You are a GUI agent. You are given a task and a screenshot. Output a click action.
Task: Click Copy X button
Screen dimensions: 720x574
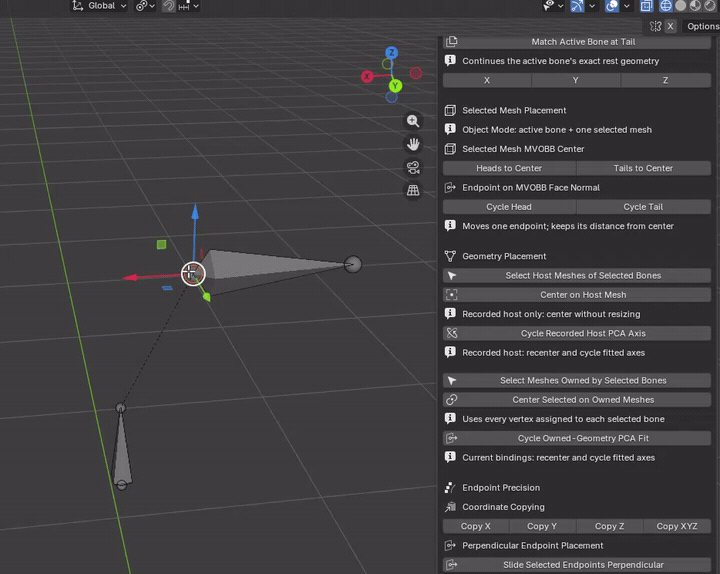click(476, 526)
